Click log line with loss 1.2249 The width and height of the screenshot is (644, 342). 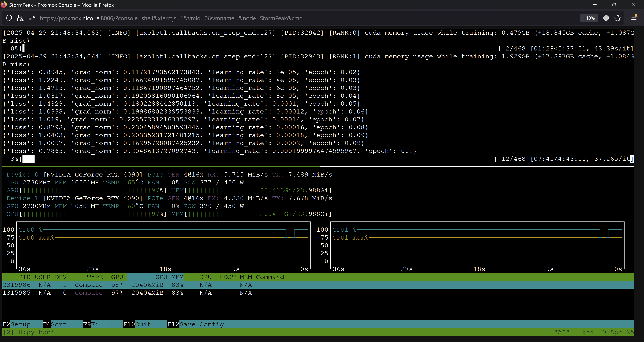pos(181,80)
